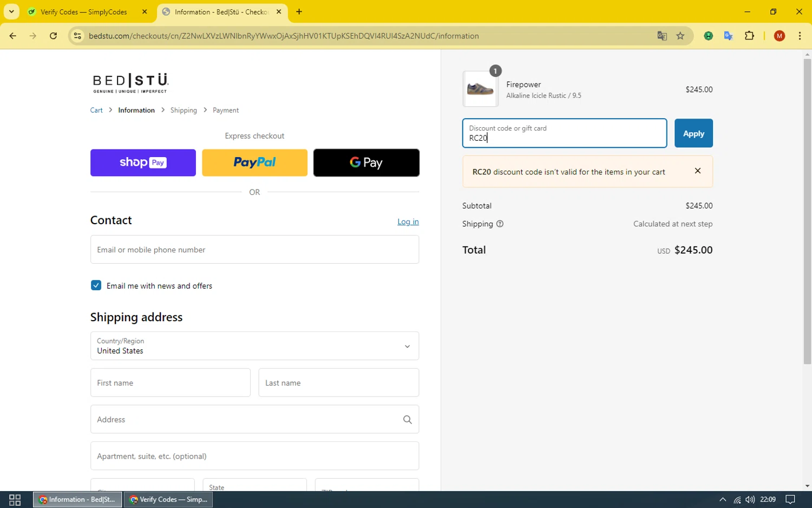The height and width of the screenshot is (508, 812).
Task: Close the Information - Bed|Stü tab
Action: (279, 12)
